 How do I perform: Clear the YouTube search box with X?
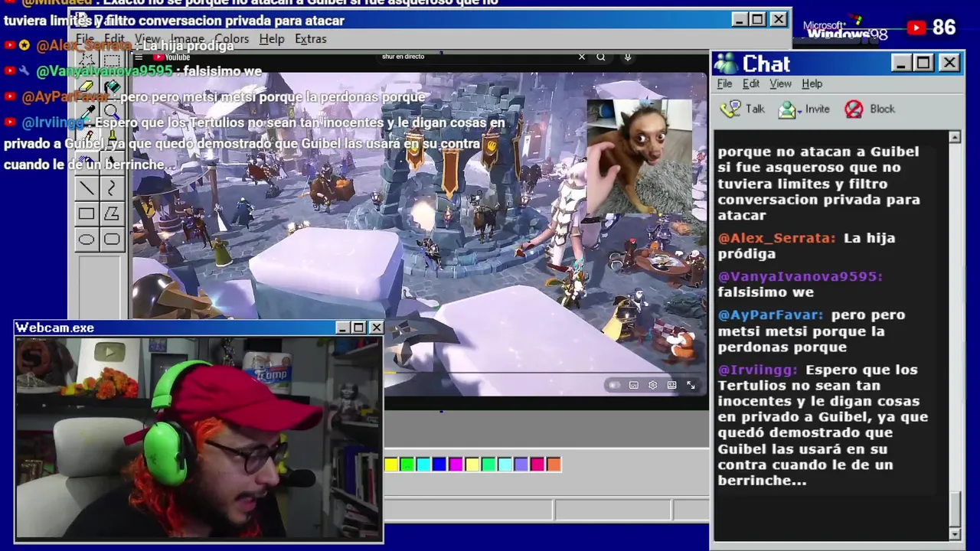(x=581, y=57)
